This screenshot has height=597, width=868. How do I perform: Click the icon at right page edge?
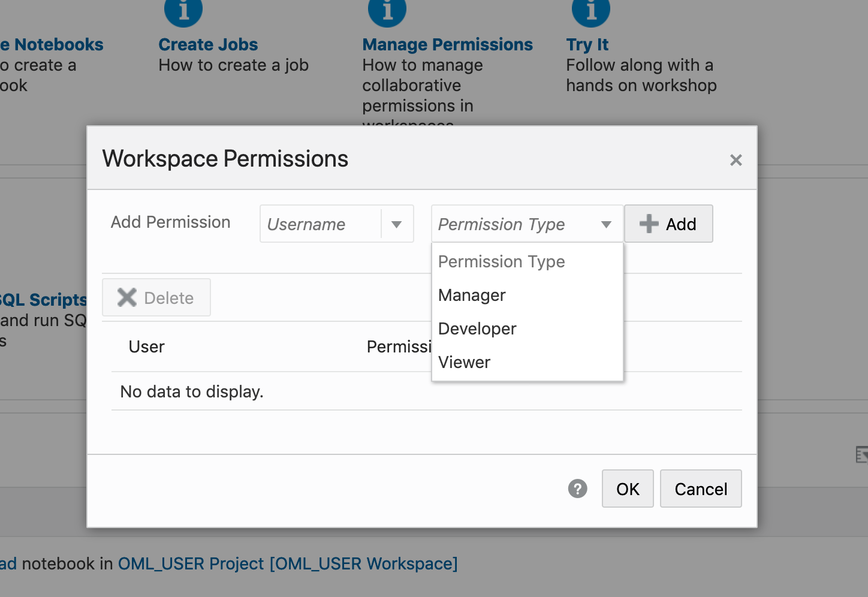(x=861, y=454)
